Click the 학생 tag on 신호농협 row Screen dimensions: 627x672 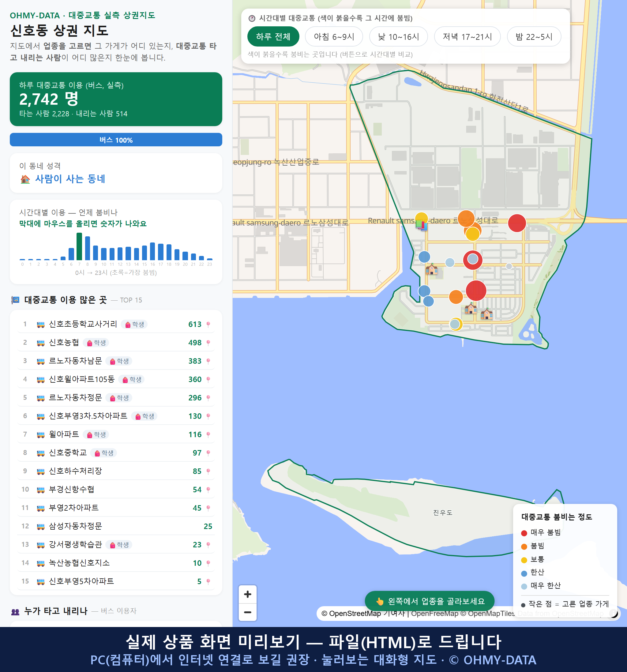point(96,343)
